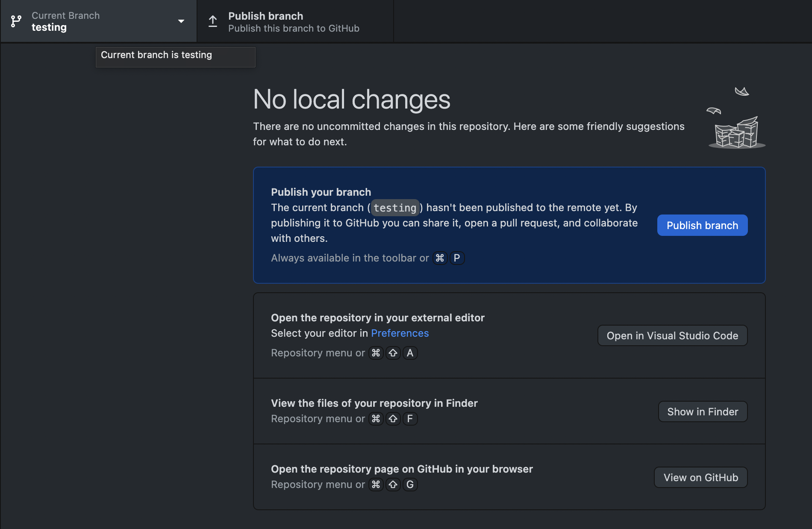Click the testing branch name code tag
812x529 pixels.
pyautogui.click(x=395, y=208)
